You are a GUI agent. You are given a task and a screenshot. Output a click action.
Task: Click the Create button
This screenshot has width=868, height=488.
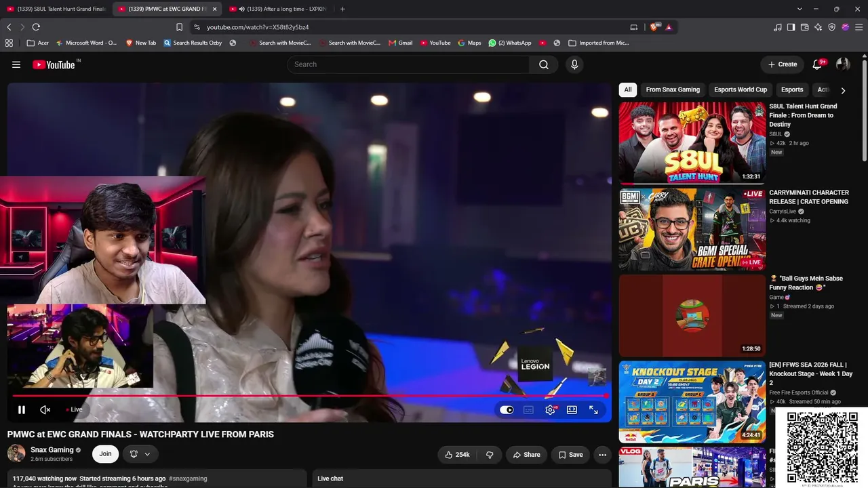[782, 64]
